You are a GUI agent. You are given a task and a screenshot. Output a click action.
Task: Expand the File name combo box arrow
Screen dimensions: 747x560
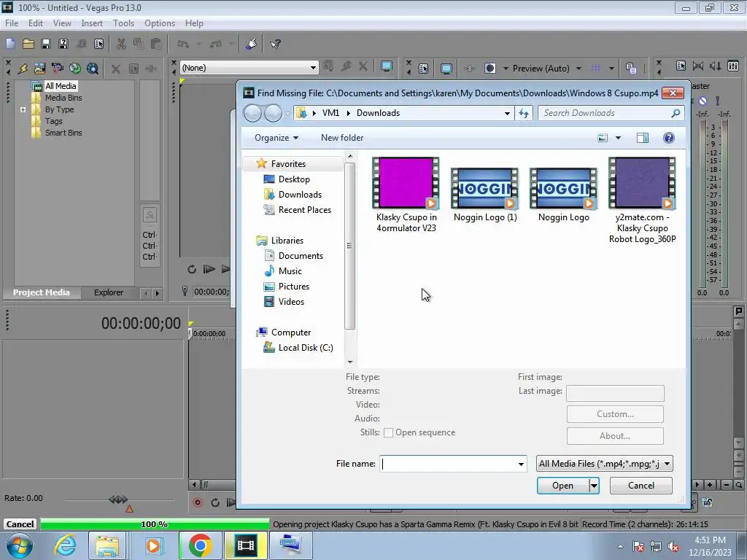521,464
